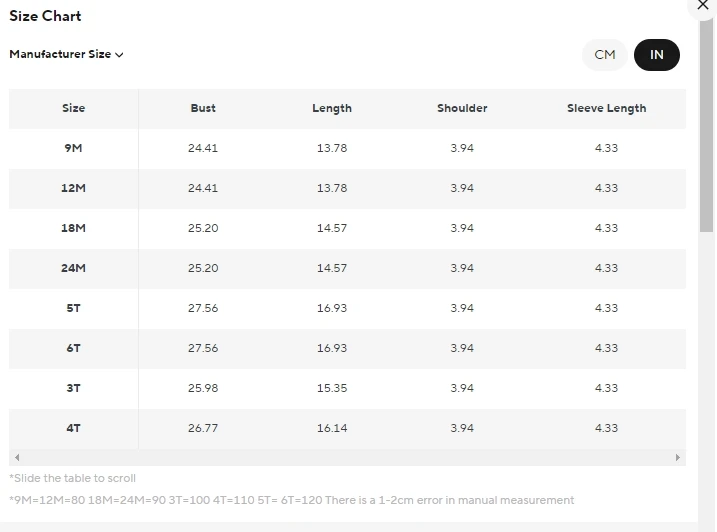Select the 4T size row label
This screenshot has width=717, height=532.
coord(73,428)
